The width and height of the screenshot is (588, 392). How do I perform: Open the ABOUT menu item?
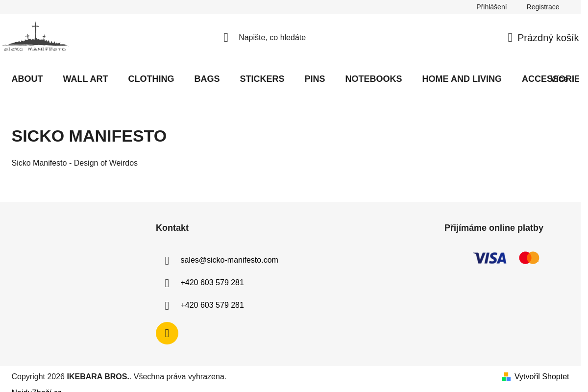click(x=27, y=79)
